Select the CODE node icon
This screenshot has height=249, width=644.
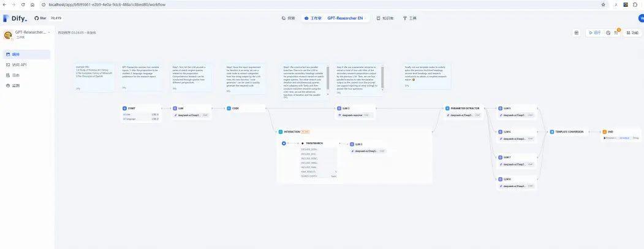click(x=229, y=109)
